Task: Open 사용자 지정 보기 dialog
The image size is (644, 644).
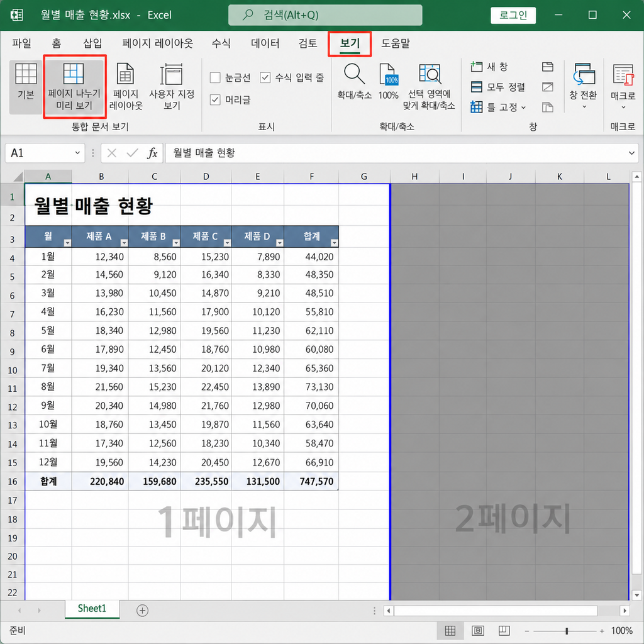Action: pyautogui.click(x=172, y=87)
